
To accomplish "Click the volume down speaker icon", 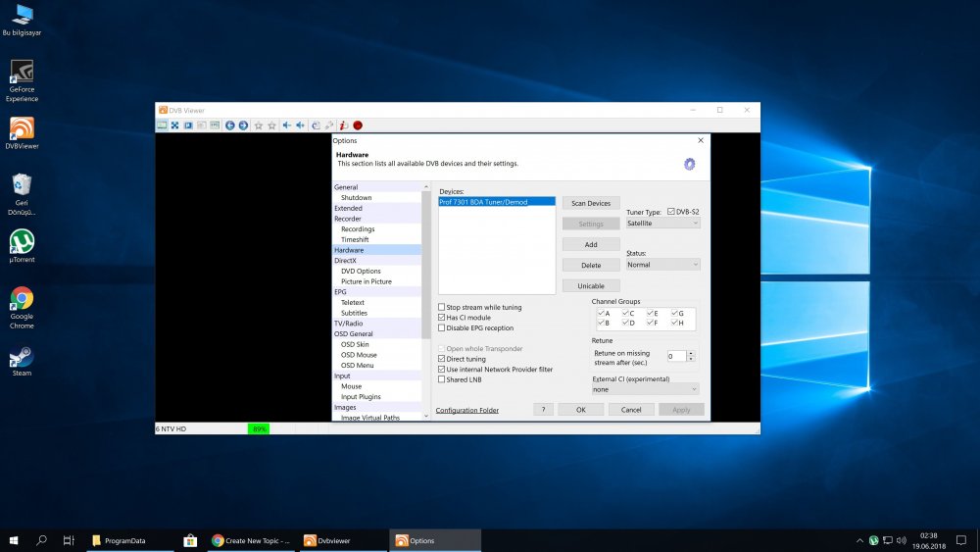I will pyautogui.click(x=287, y=125).
